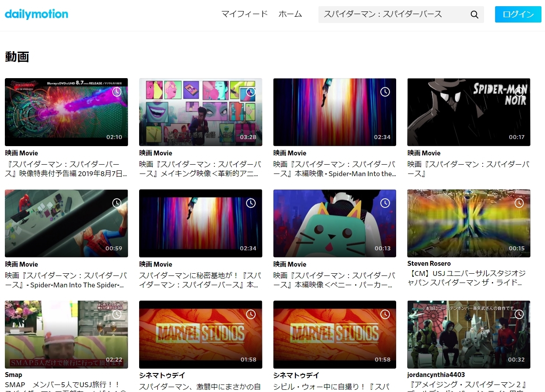This screenshot has width=545, height=392.
Task: Open Steven Rosero channel
Action: click(429, 263)
